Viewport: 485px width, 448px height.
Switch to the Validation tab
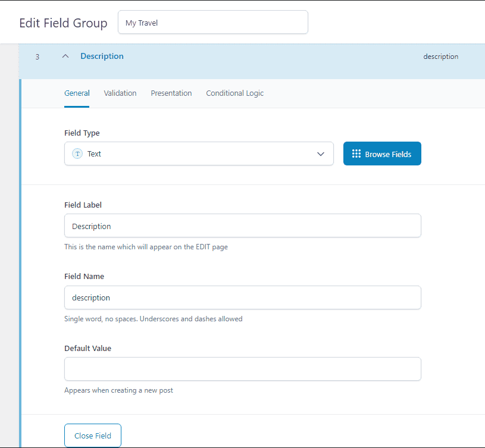(120, 93)
